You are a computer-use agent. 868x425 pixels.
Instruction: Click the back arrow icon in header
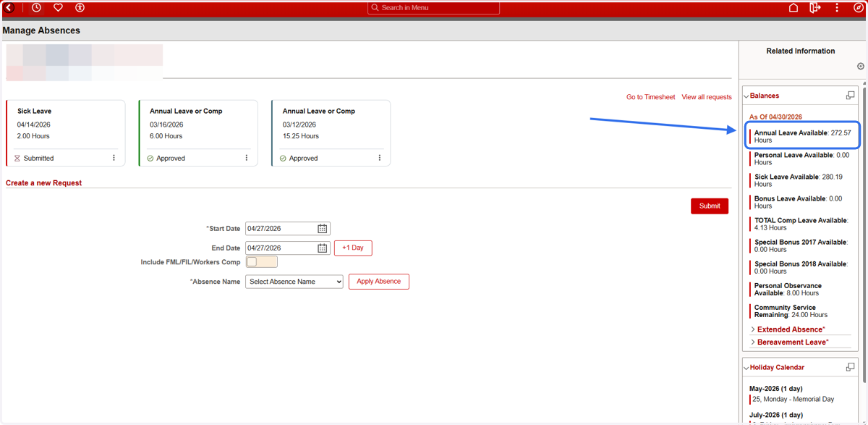pos(9,8)
